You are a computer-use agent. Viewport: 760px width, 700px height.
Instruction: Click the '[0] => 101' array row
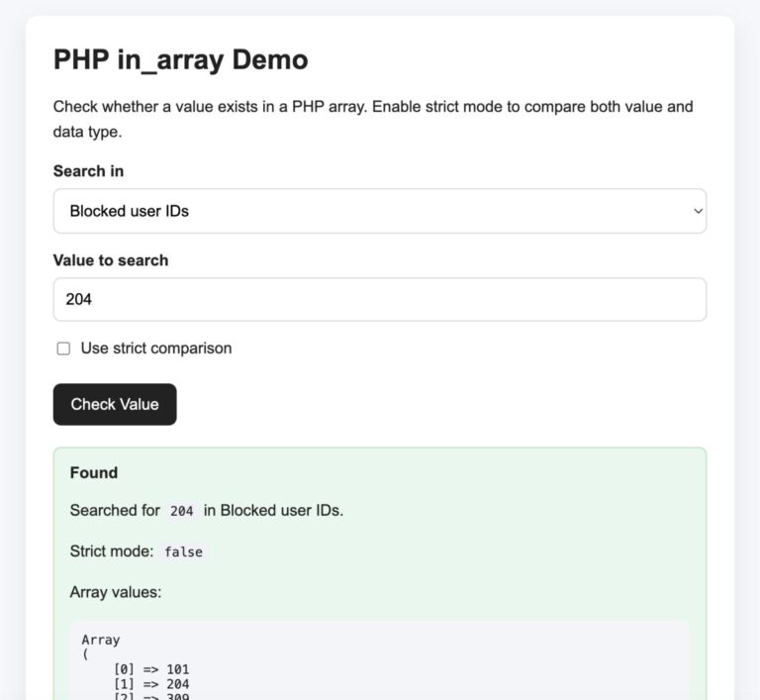[151, 669]
